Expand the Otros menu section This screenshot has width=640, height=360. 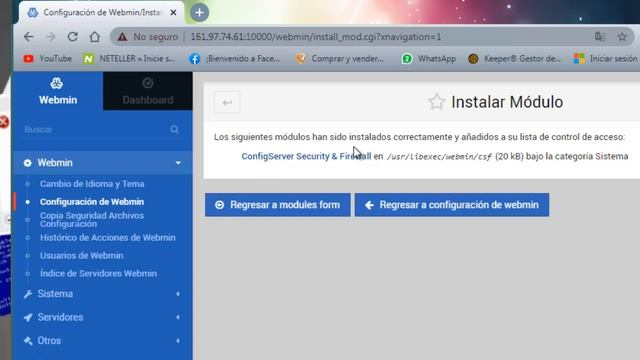pos(103,340)
